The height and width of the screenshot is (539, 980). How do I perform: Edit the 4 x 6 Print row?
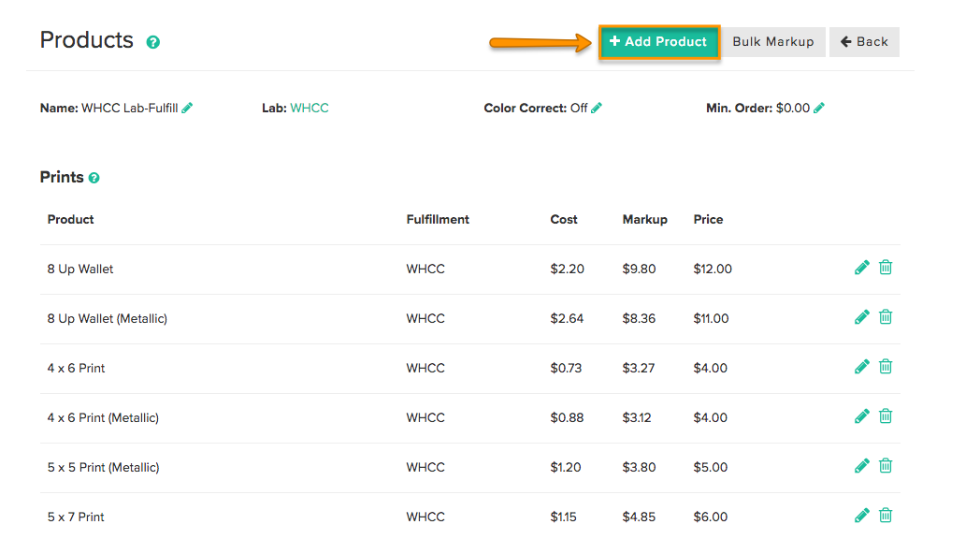click(x=862, y=367)
